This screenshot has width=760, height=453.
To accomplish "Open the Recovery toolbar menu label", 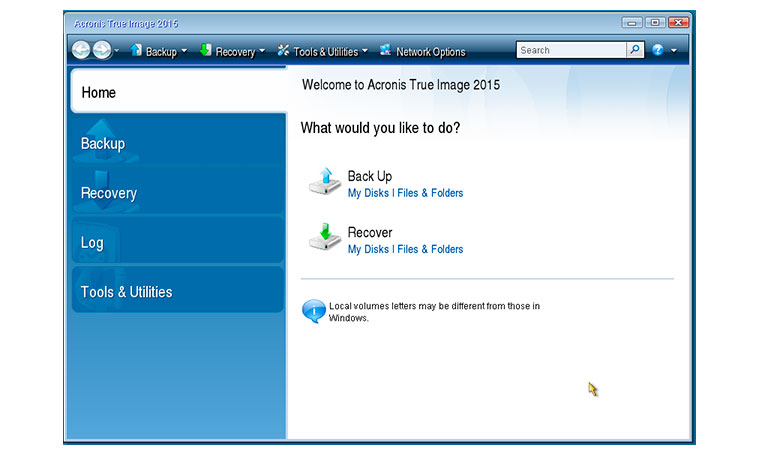I will click(236, 52).
